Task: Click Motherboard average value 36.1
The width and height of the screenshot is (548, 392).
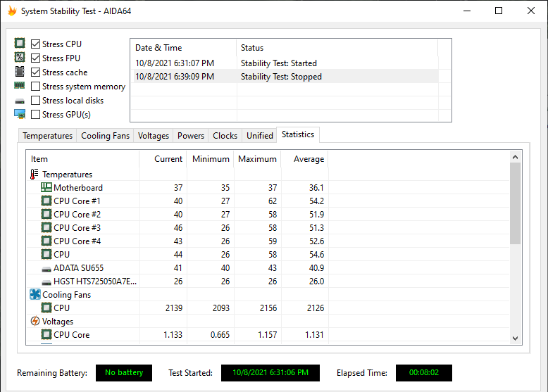Action: [317, 187]
